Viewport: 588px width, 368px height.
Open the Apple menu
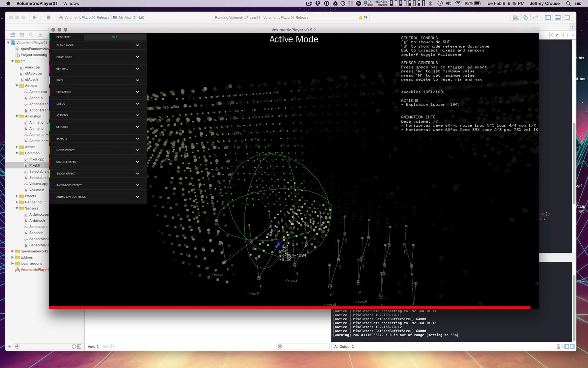point(8,3)
